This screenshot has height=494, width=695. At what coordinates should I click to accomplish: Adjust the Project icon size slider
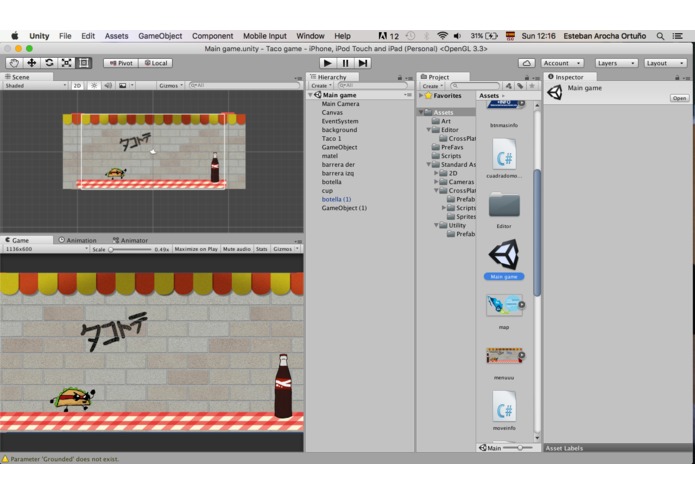point(519,448)
